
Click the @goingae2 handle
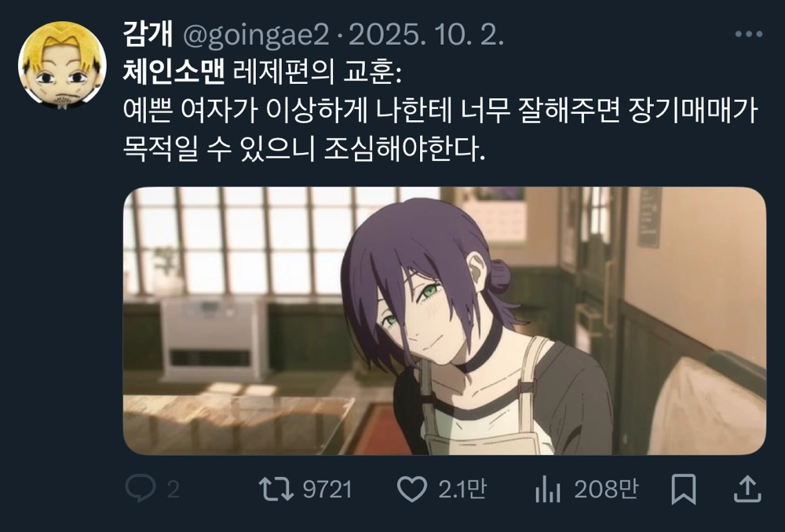[256, 35]
